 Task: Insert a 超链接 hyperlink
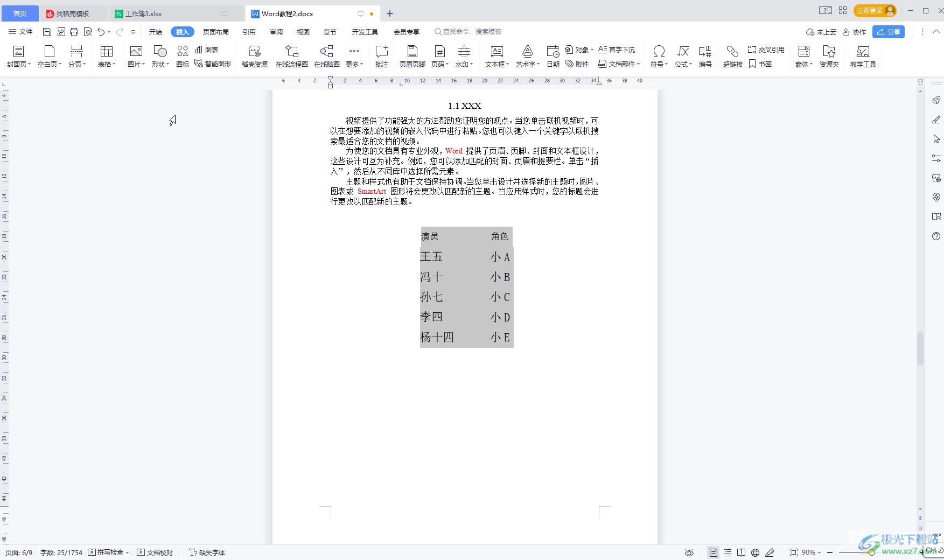pos(733,57)
